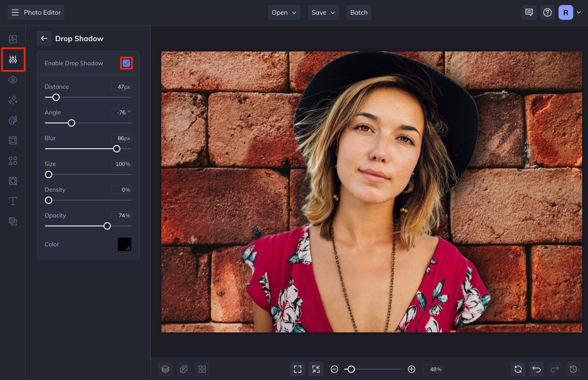This screenshot has height=380, width=588.
Task: Click the before/after compare toggle
Action: pos(183,369)
